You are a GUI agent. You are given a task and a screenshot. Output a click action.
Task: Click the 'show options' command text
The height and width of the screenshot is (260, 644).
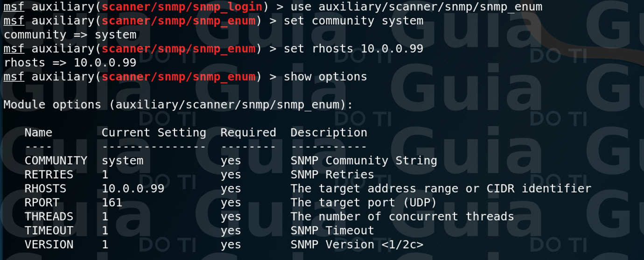(325, 77)
